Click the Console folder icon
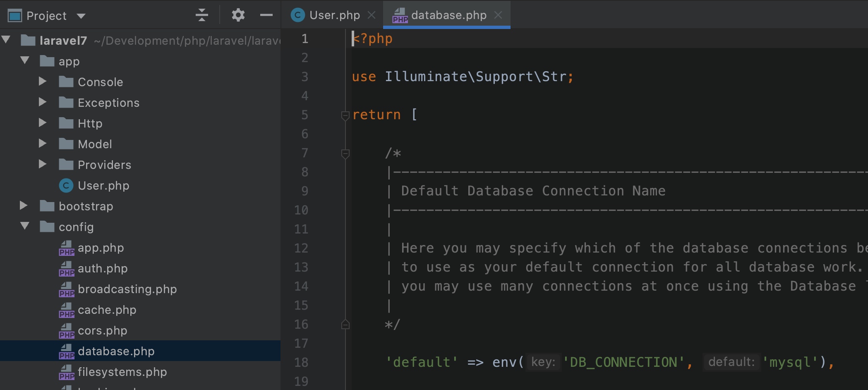Viewport: 868px width, 390px height. pos(66,82)
